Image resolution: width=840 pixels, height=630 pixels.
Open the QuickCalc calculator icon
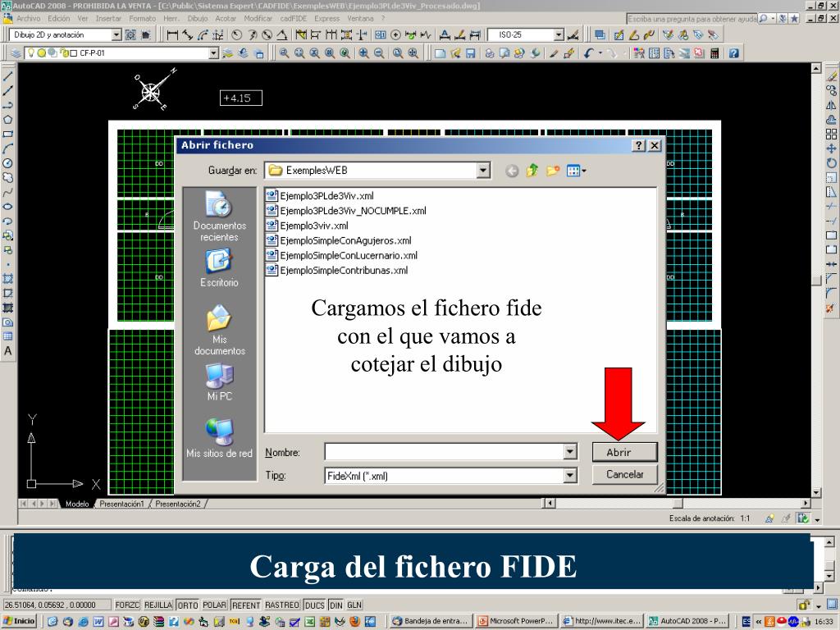(x=714, y=53)
